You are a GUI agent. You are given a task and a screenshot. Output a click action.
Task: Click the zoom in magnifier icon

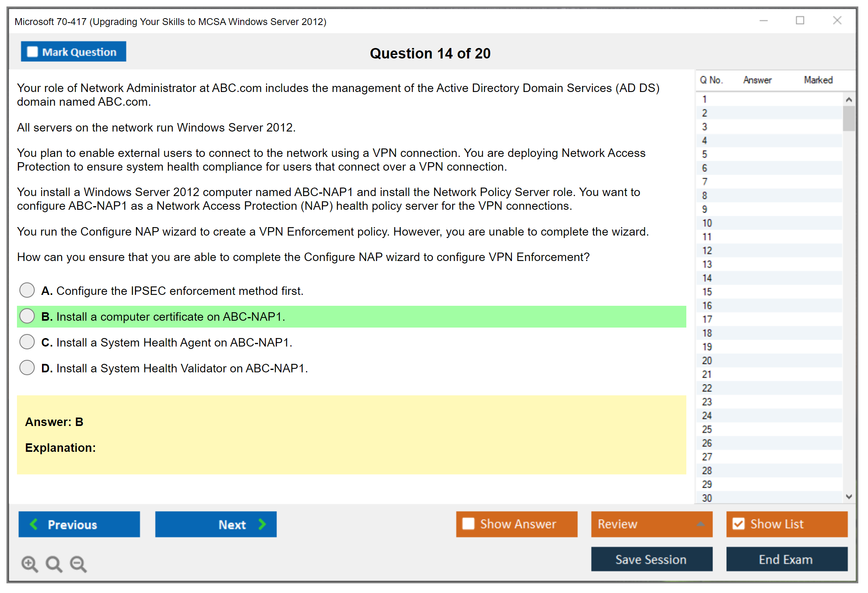coord(29,564)
